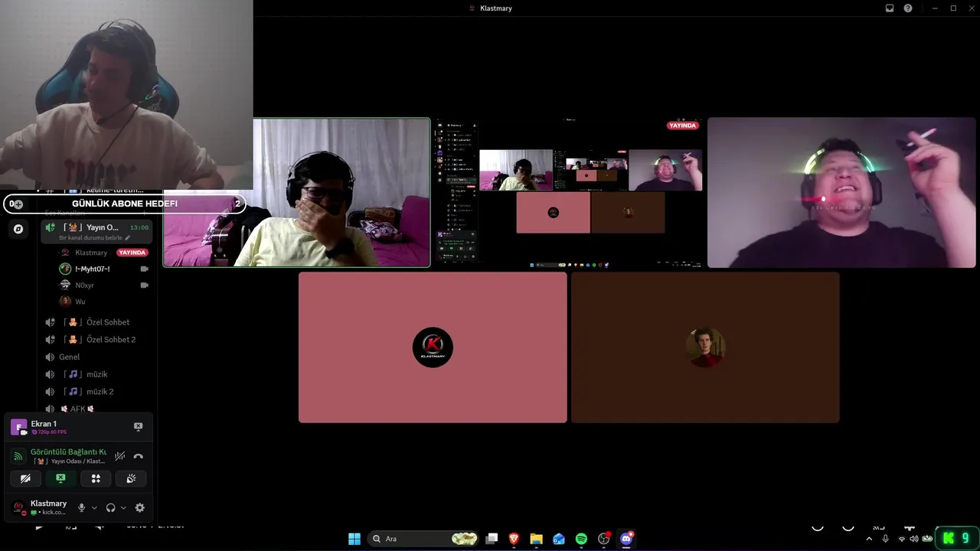Click YAYINDA badge on stream tile
The width and height of the screenshot is (980, 551).
tap(682, 126)
